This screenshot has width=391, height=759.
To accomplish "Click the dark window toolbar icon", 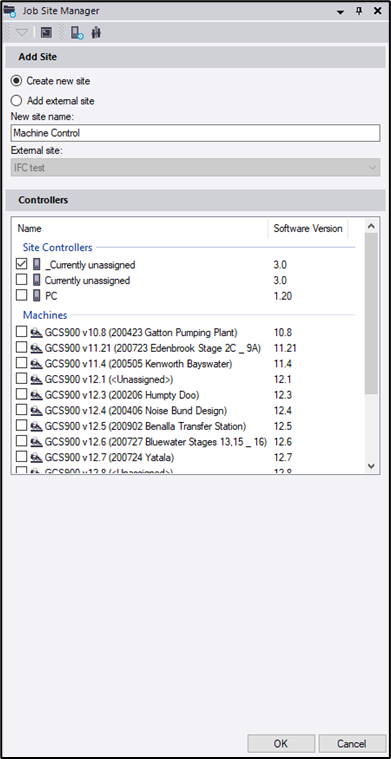I will [46, 33].
